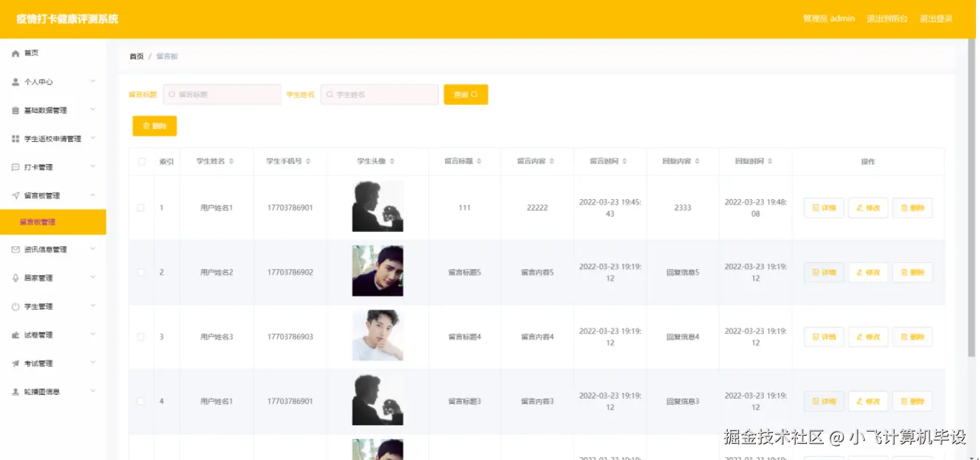Sort table by 回复时间 column arrows

point(770,161)
